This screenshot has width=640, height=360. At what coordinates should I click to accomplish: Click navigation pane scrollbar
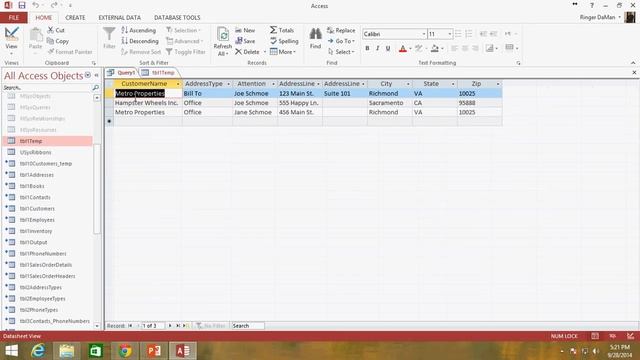pyautogui.click(x=97, y=189)
